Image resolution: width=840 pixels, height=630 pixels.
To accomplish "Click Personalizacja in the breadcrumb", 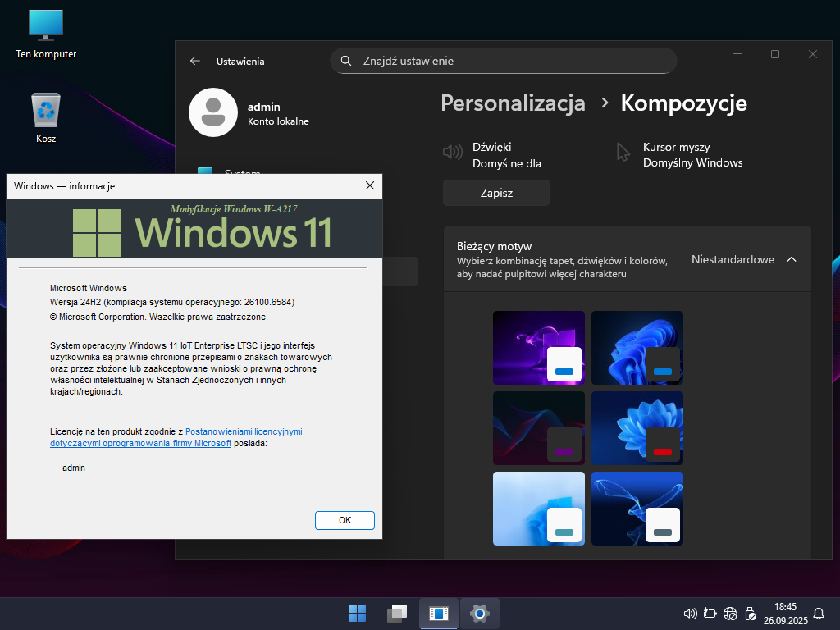I will click(x=513, y=103).
